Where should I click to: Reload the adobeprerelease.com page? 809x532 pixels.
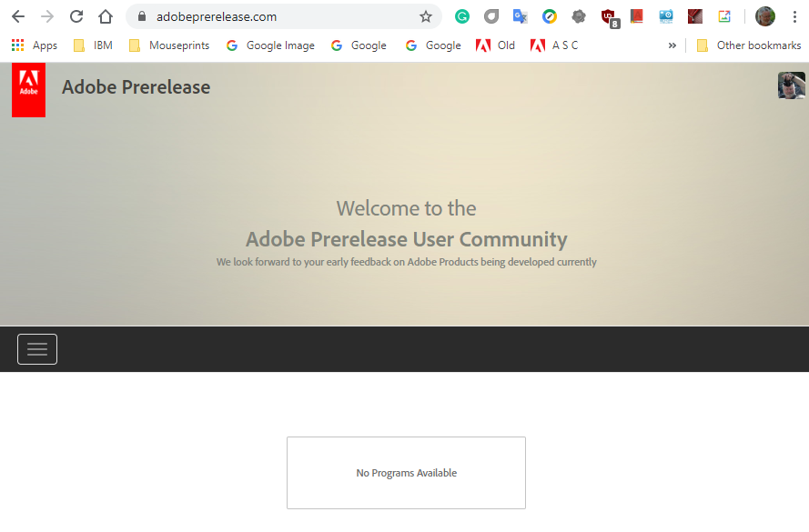[76, 16]
